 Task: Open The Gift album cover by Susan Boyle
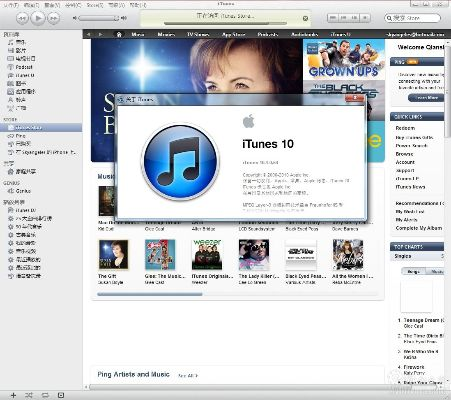click(x=113, y=254)
